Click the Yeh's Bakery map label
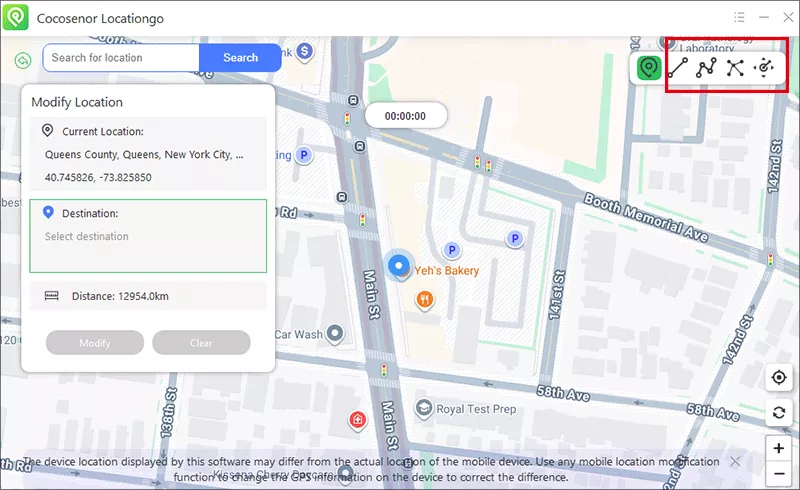Screen dimensions: 800x490 [447, 271]
